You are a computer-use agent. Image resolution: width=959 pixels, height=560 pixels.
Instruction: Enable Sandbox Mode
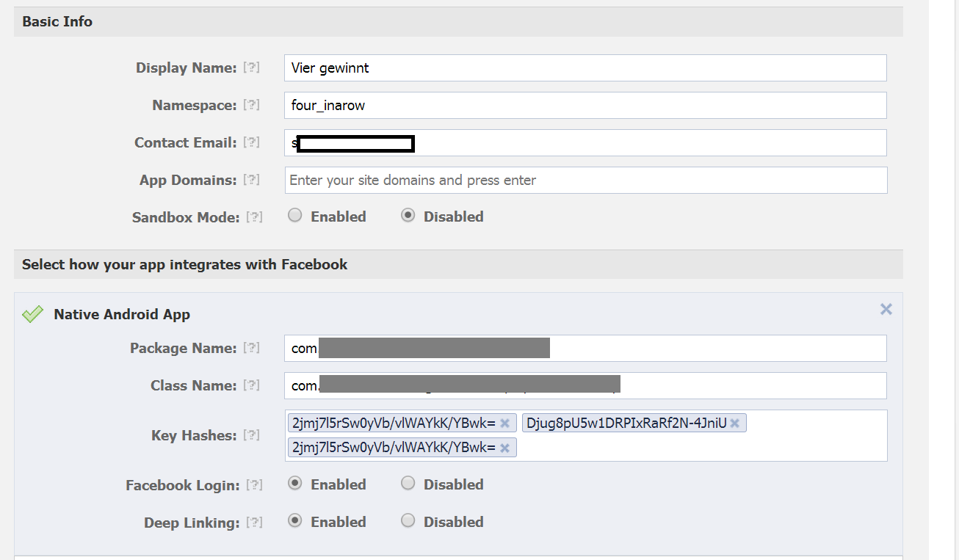(295, 216)
